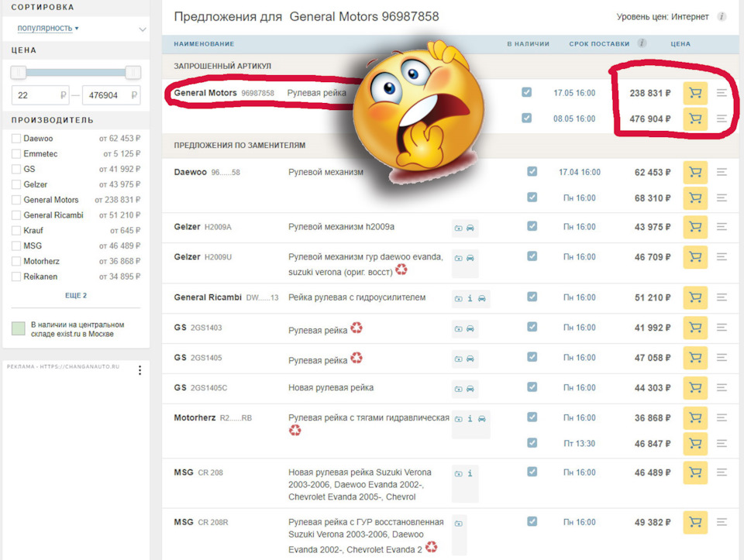The height and width of the screenshot is (560, 744).
Task: Add Motorherz 46 847 ₽ offer to cart
Action: 695,443
